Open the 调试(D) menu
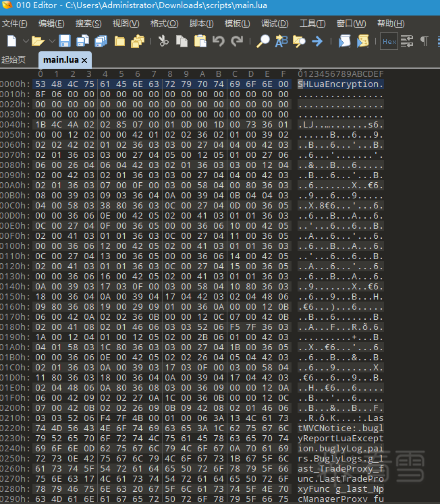Image resolution: width=440 pixels, height=504 pixels. click(x=275, y=24)
